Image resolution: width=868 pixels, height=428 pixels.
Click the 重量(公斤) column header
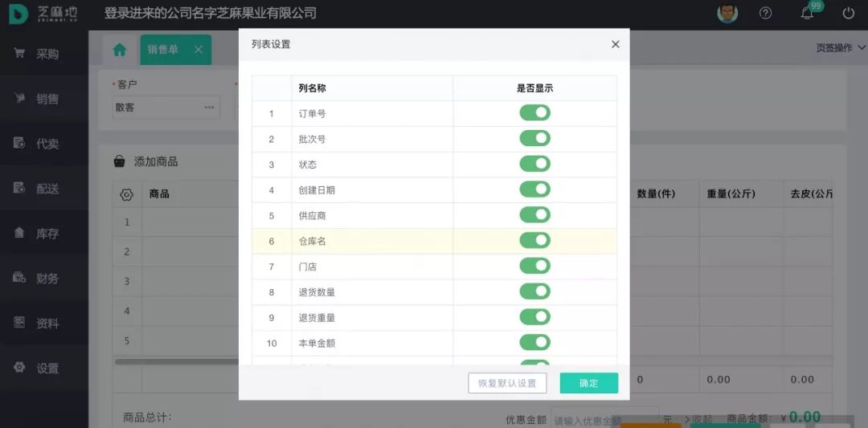(731, 194)
